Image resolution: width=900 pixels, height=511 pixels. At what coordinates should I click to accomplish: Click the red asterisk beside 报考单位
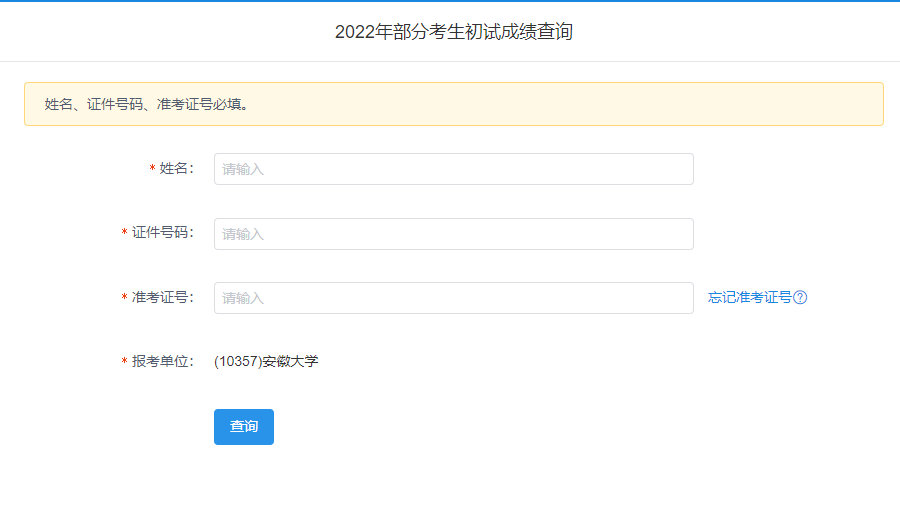click(125, 362)
